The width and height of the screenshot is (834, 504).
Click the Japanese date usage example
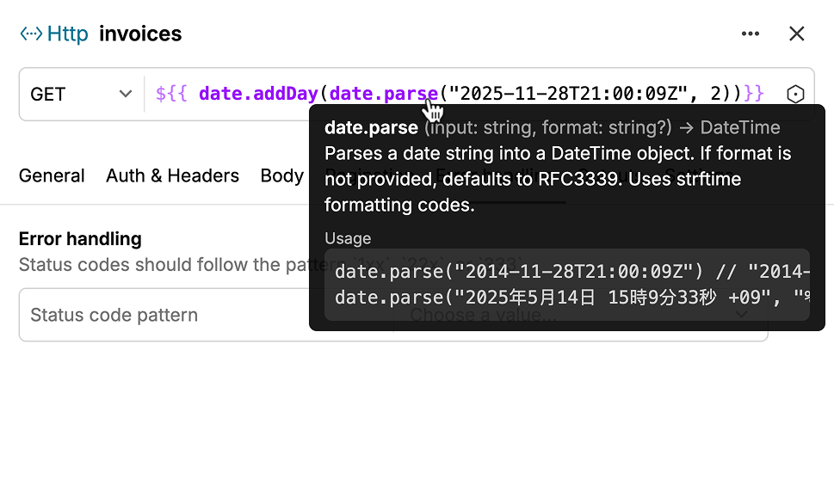pyautogui.click(x=568, y=298)
